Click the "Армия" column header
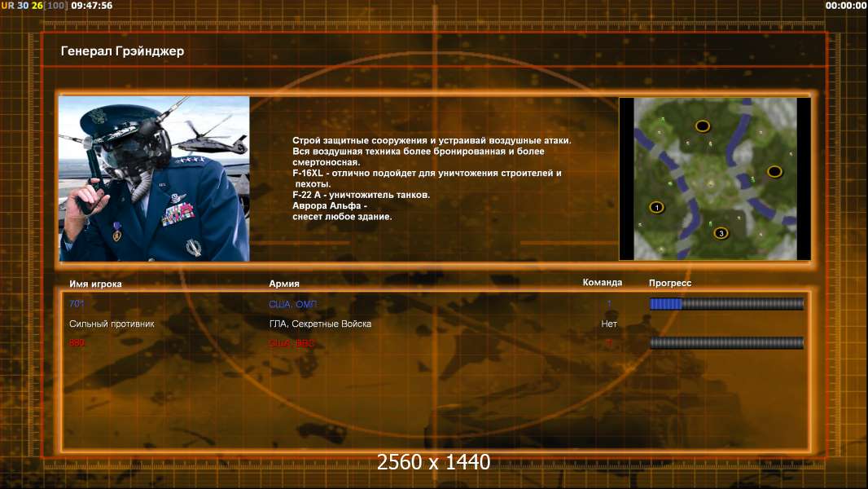The height and width of the screenshot is (489, 868). click(284, 284)
